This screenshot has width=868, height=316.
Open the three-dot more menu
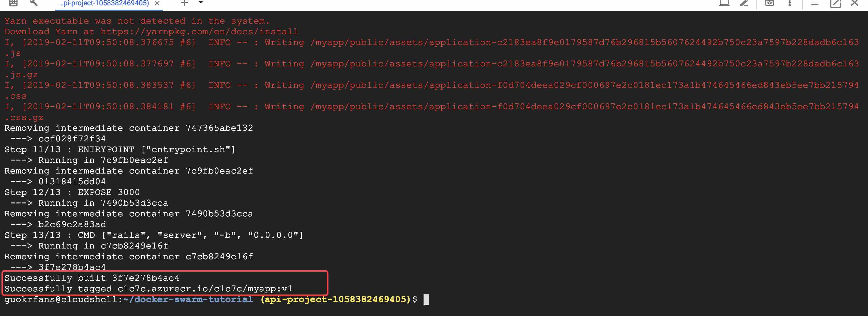pos(789,3)
